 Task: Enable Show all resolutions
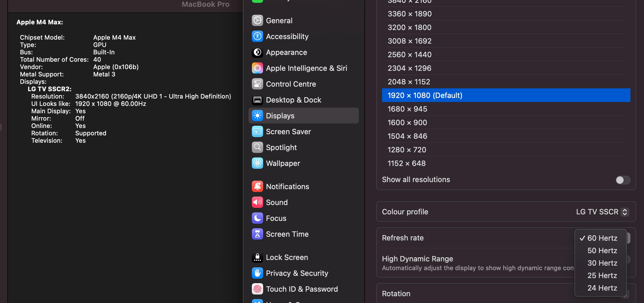(x=622, y=180)
